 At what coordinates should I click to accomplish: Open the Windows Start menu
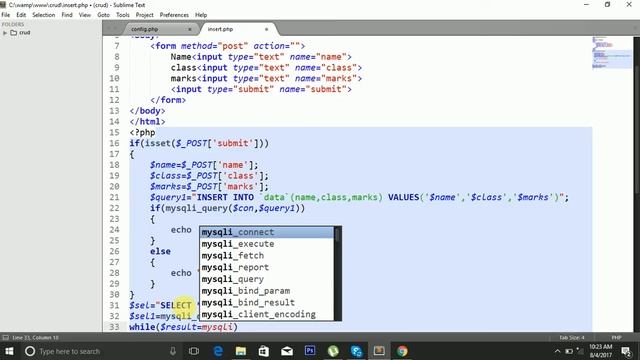pos(9,351)
